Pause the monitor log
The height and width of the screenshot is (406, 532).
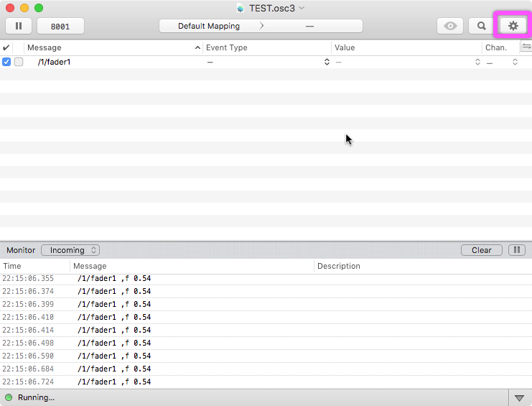click(516, 250)
